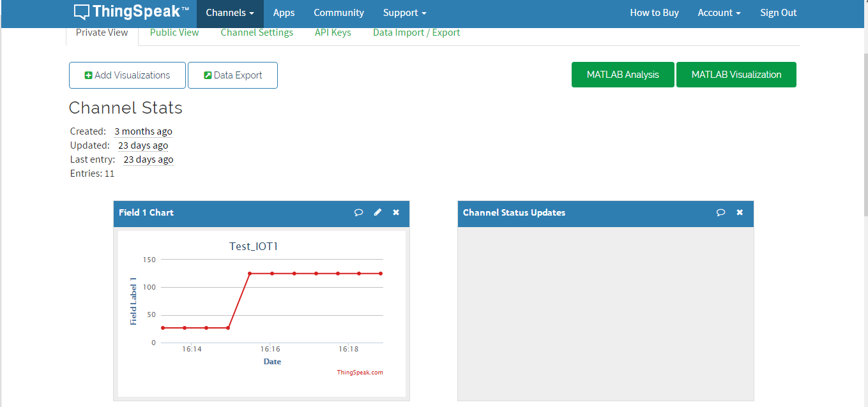Image resolution: width=868 pixels, height=407 pixels.
Task: Open the comment icon on Channel Status Updates
Action: click(721, 212)
